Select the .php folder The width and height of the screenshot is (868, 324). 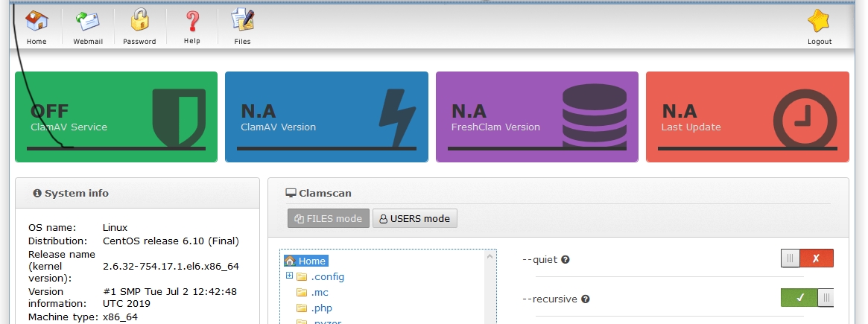pyautogui.click(x=322, y=308)
